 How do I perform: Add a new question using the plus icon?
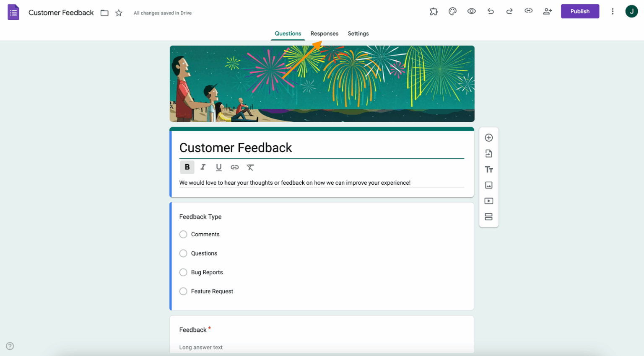[488, 137]
